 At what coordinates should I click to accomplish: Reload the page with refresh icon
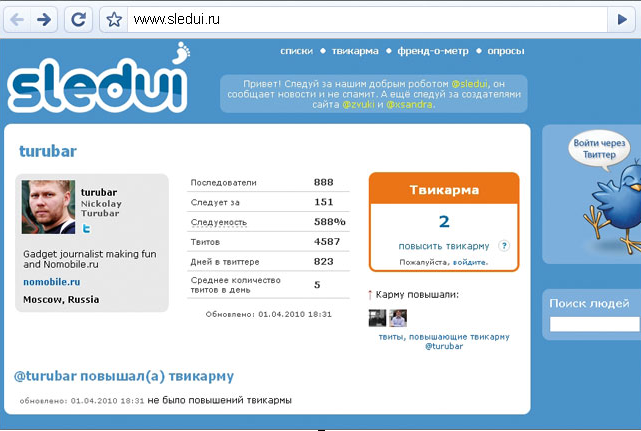pyautogui.click(x=78, y=19)
